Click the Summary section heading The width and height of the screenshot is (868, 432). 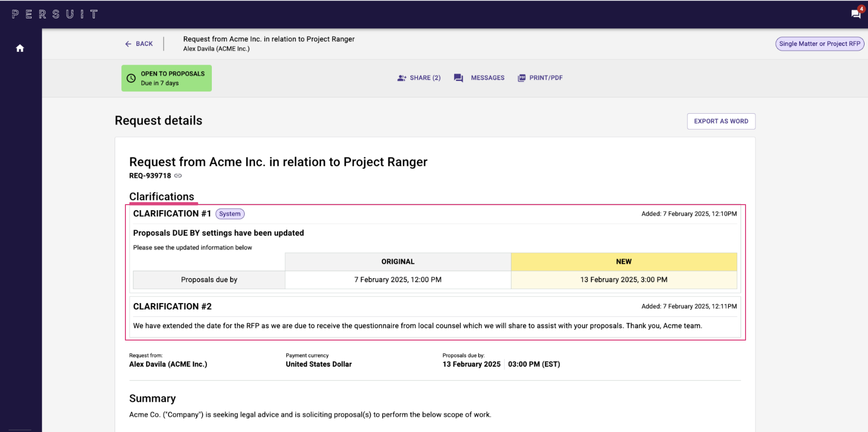click(x=153, y=398)
